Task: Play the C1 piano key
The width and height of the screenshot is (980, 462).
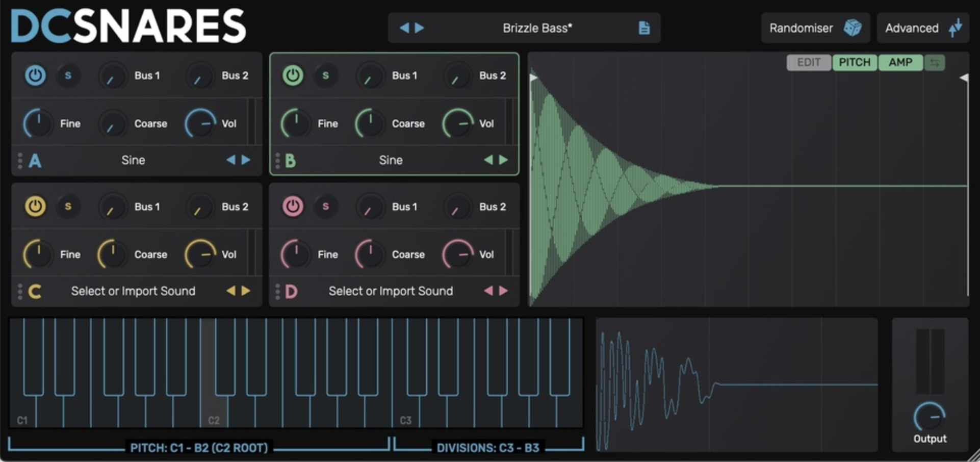Action: 22,411
